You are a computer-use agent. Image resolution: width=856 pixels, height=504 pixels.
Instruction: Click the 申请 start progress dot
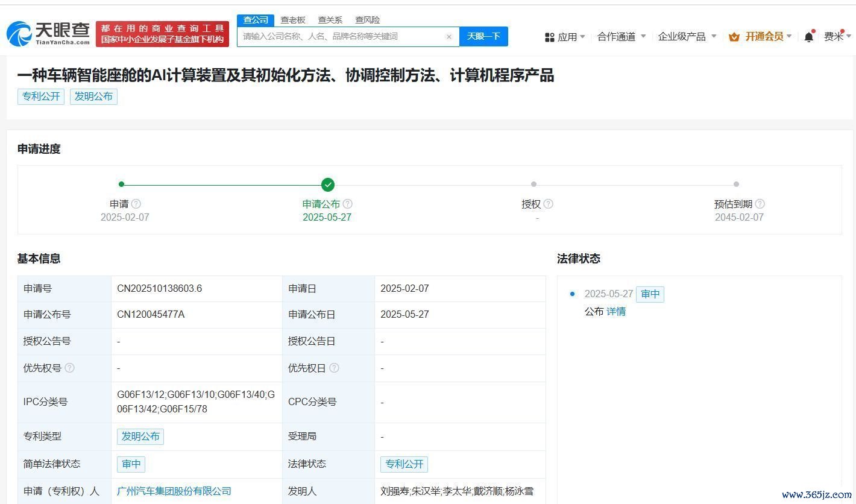click(121, 184)
